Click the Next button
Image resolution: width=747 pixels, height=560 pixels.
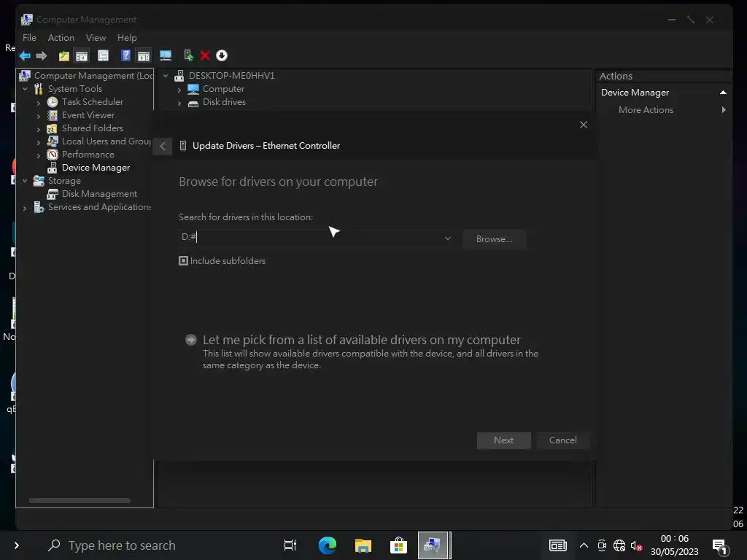coord(503,440)
